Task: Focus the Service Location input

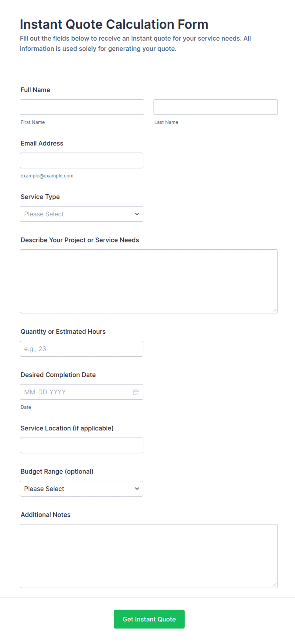Action: click(82, 446)
